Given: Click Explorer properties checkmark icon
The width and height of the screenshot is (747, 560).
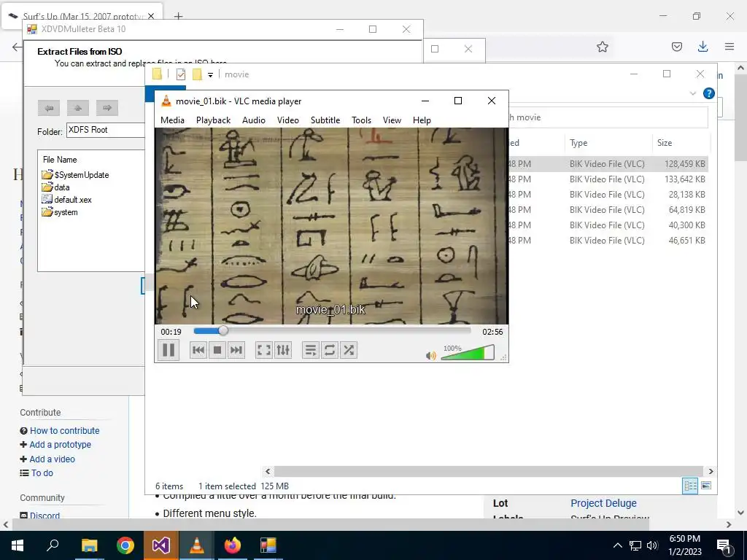Looking at the screenshot, I should coord(181,74).
